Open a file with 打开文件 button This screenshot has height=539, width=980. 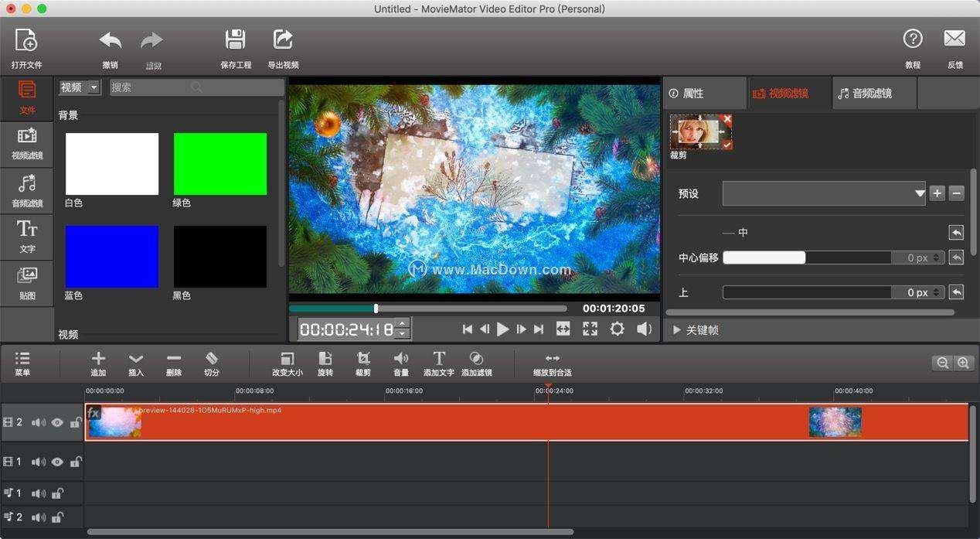coord(26,48)
